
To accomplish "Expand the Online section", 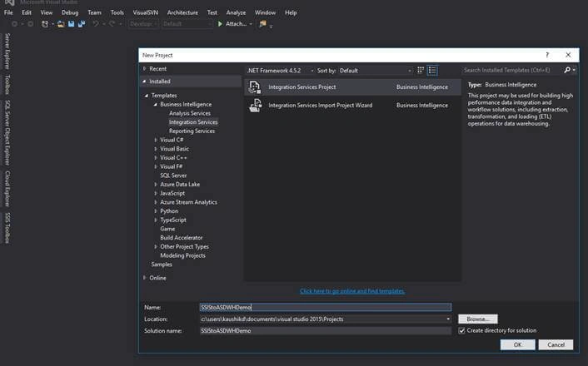I will point(144,278).
